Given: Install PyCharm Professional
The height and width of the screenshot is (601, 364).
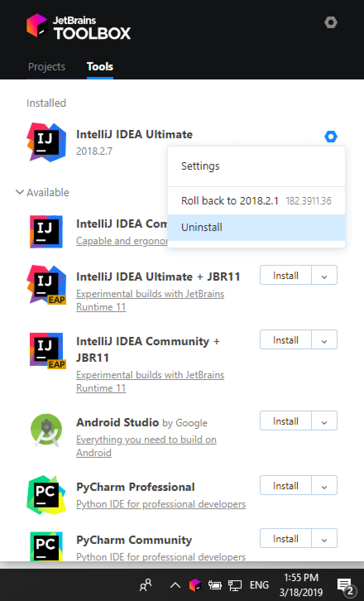Looking at the screenshot, I should coord(285,486).
